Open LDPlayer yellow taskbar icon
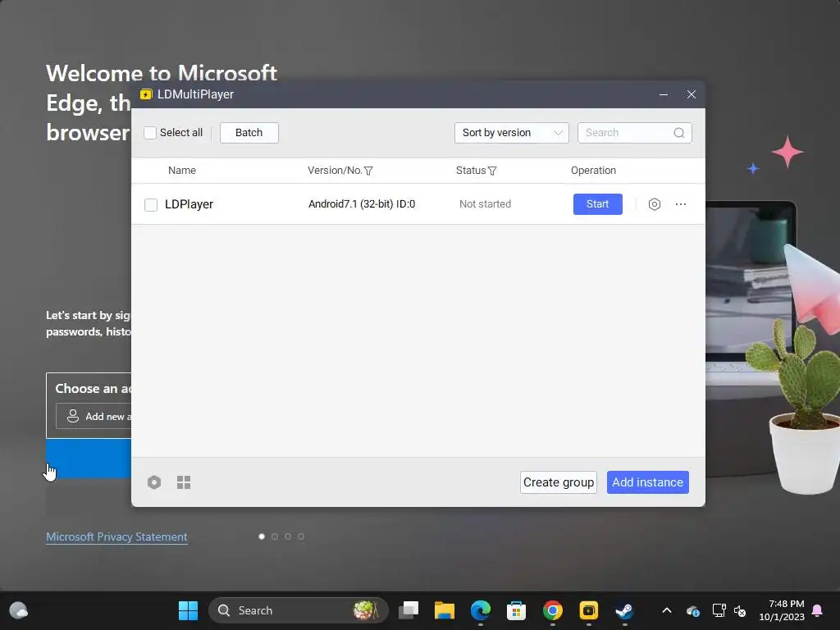This screenshot has height=630, width=840. coord(588,610)
